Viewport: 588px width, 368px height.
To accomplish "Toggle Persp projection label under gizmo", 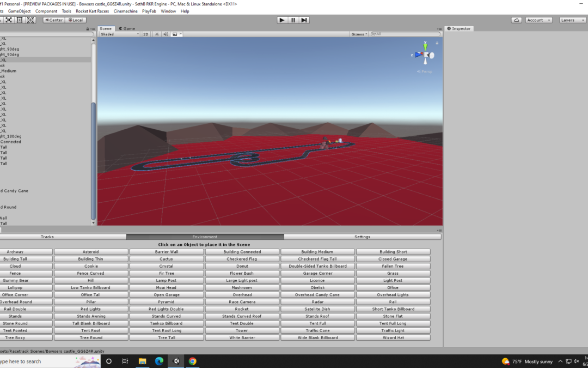I will pos(425,71).
